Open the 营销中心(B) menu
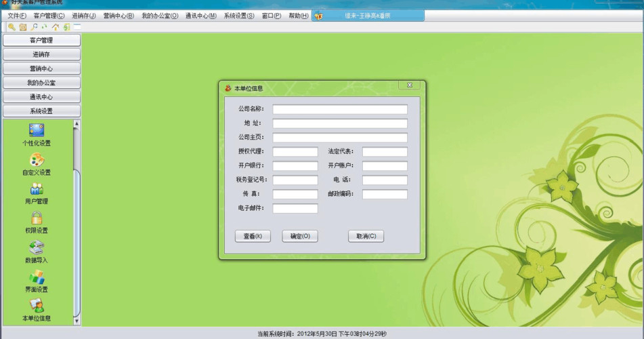This screenshot has width=644, height=339. pyautogui.click(x=119, y=16)
